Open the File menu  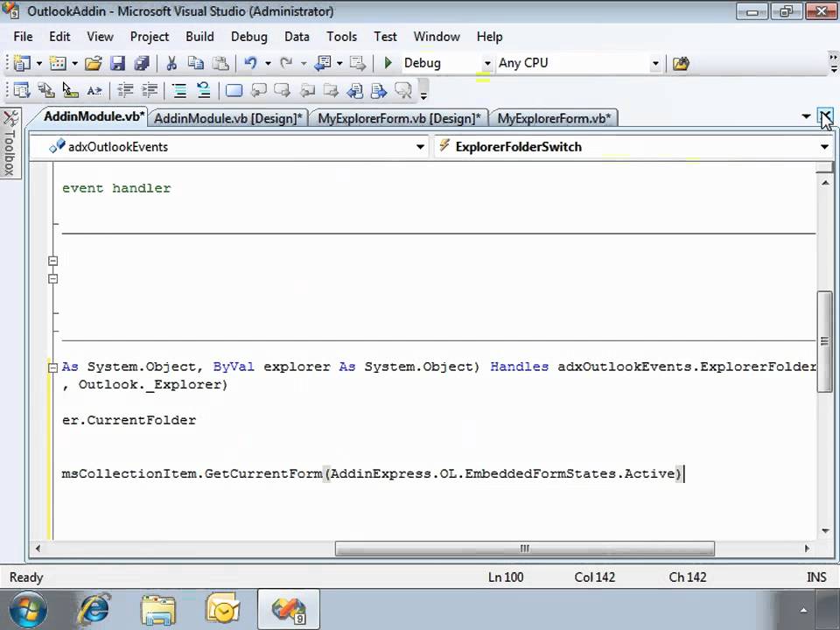click(x=23, y=37)
